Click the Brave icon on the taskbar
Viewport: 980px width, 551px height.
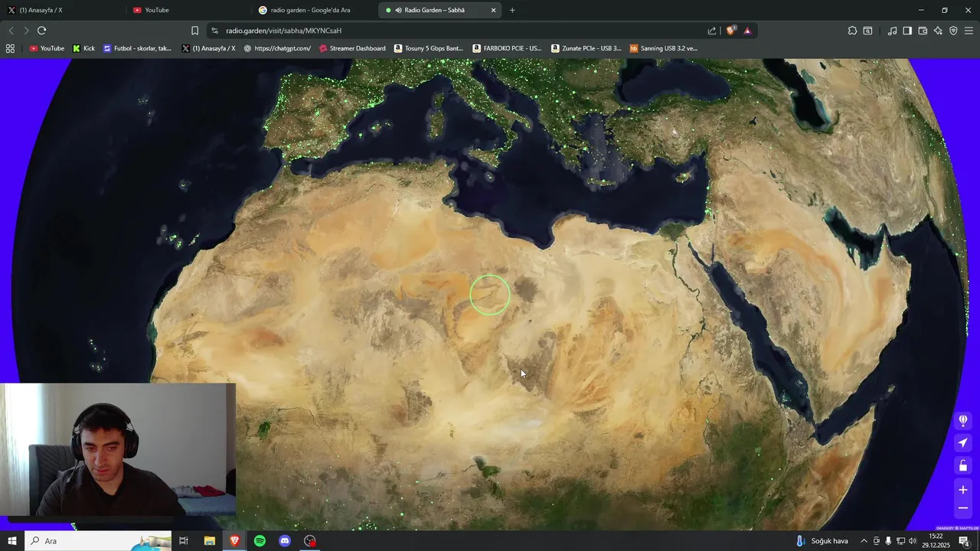click(x=234, y=541)
